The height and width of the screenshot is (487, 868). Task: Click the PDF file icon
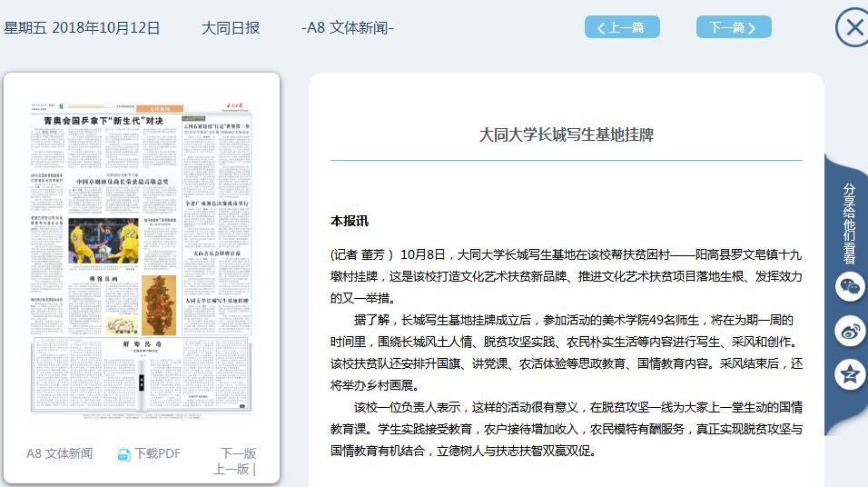(x=124, y=454)
